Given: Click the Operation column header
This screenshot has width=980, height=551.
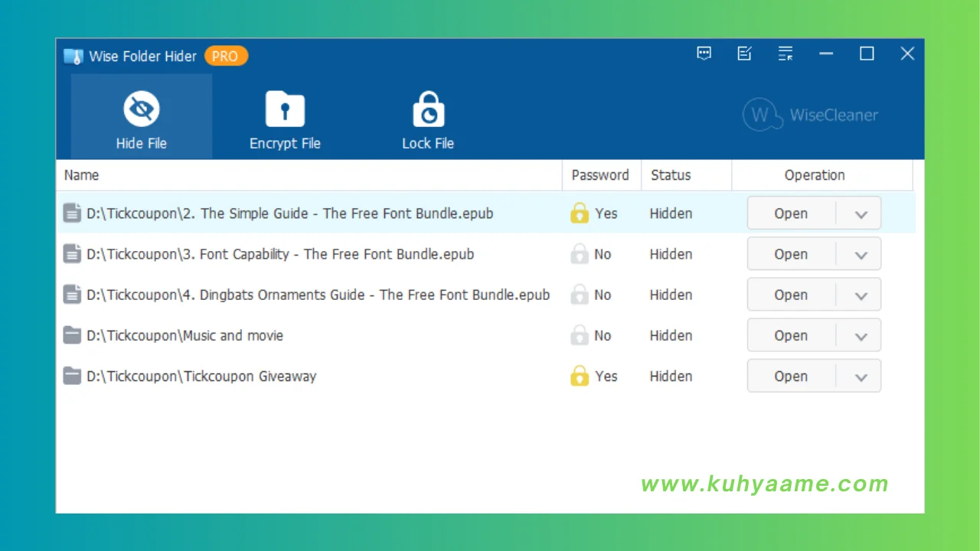Looking at the screenshot, I should pos(822,175).
